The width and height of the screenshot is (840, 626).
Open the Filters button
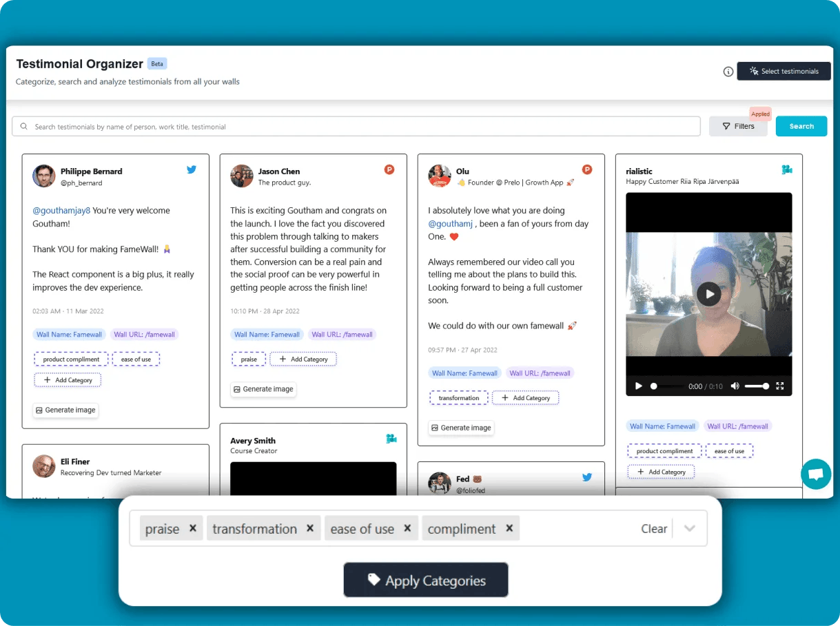tap(738, 126)
